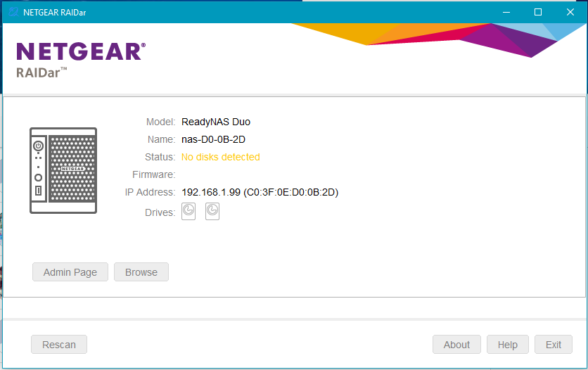
Task: Minimize the RAIDar window
Action: click(506, 12)
